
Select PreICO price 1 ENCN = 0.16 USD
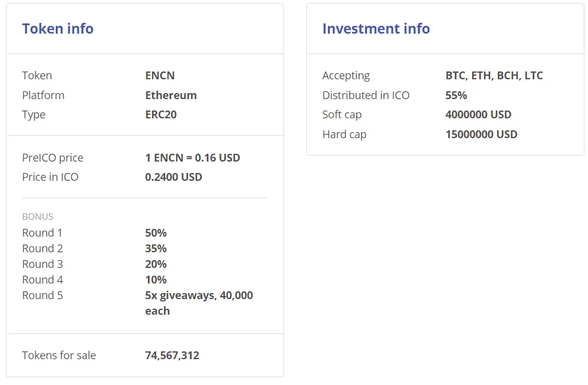[x=193, y=158]
